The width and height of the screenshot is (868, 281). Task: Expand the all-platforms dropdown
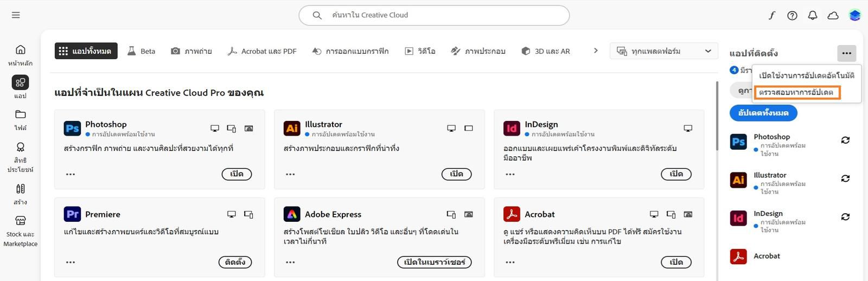664,51
